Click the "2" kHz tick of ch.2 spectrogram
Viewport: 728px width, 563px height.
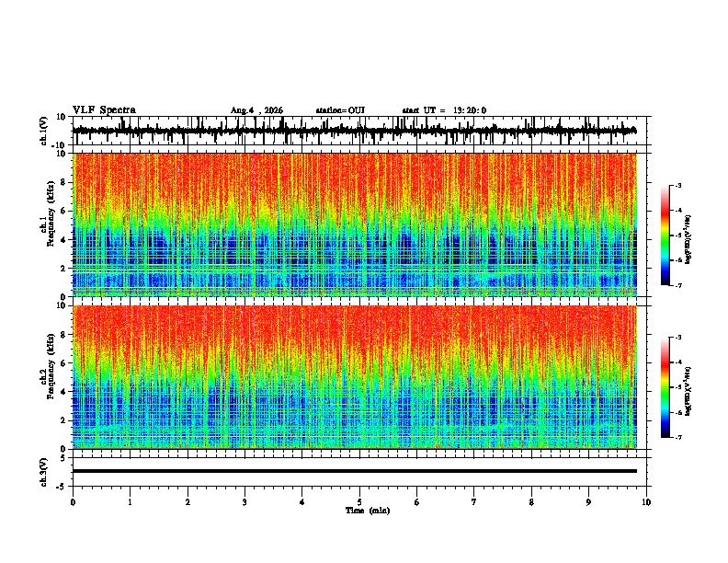64,420
